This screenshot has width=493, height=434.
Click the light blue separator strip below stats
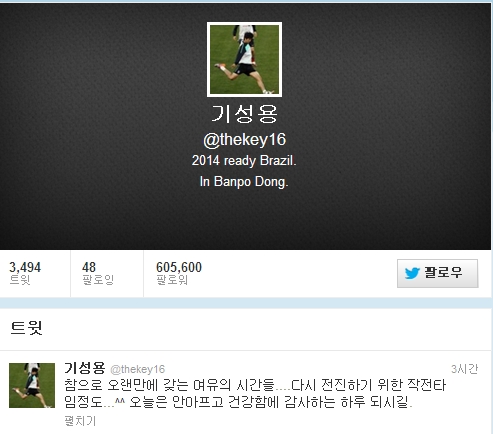pos(246,303)
